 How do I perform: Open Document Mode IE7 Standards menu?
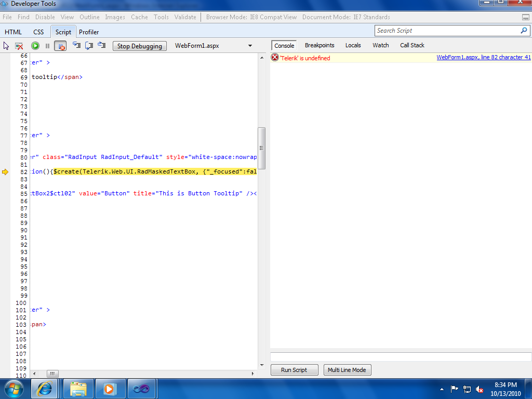point(346,17)
